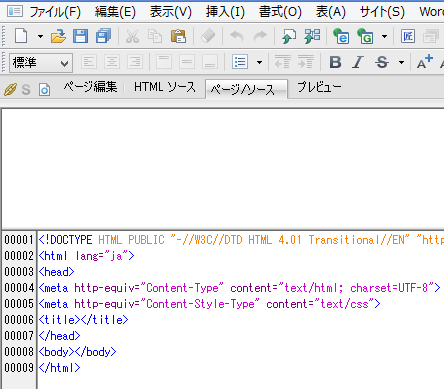Preview in browser with G icon
Screen dimensions: 444x389
click(365, 36)
